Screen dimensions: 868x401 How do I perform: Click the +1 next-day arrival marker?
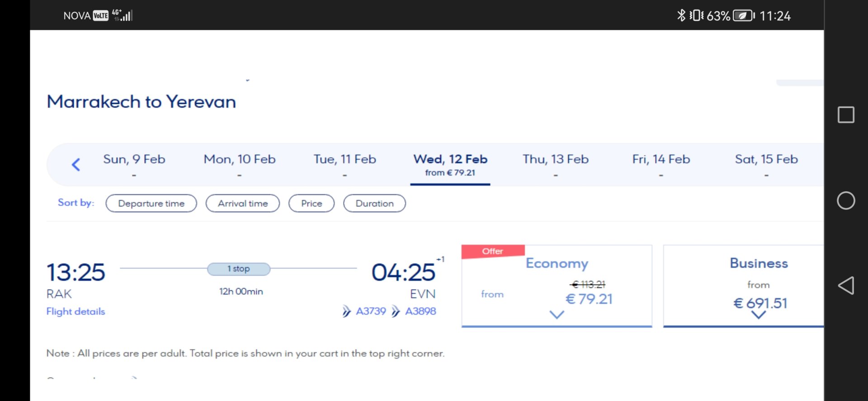tap(441, 259)
